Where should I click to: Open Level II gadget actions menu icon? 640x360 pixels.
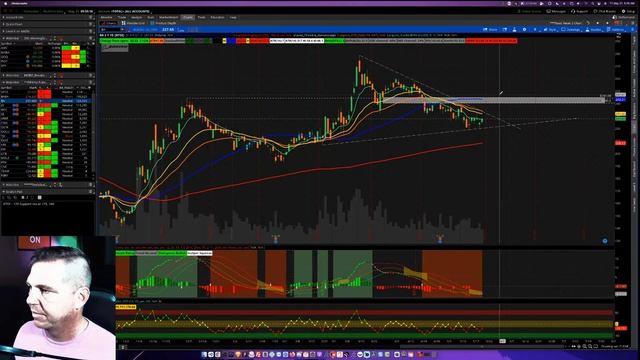click(x=91, y=31)
